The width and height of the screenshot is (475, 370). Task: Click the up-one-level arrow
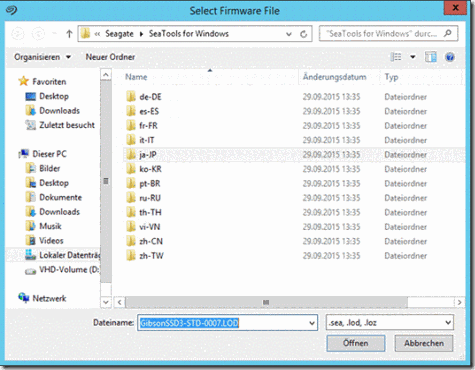(x=69, y=34)
